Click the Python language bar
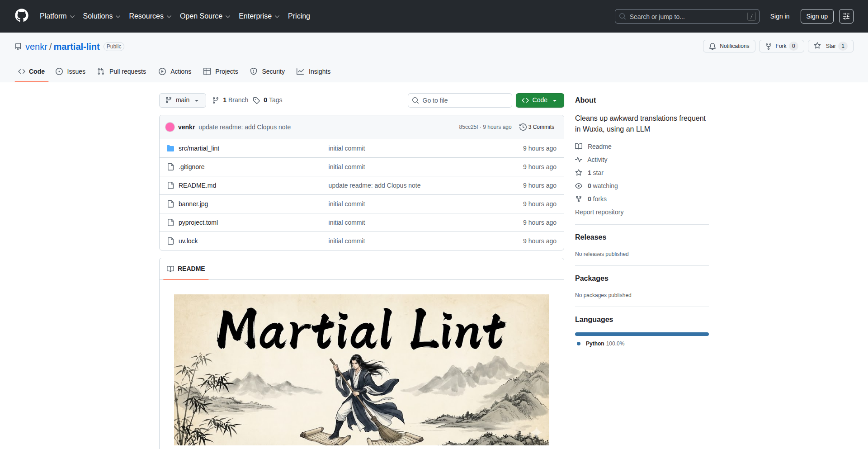This screenshot has width=868, height=449. coord(642,334)
